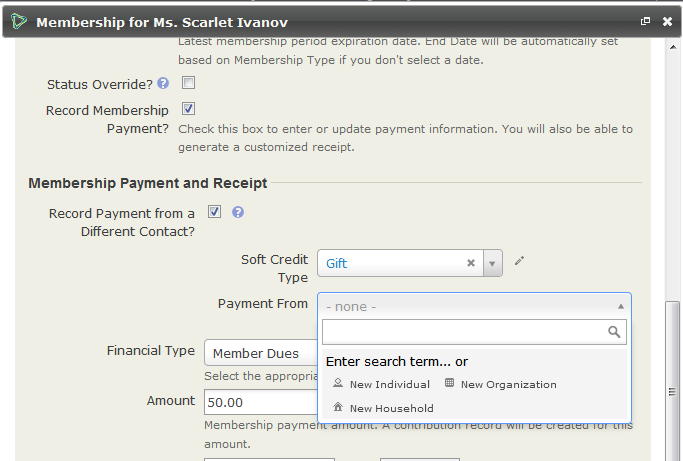Click the CiviCRM logo in the dialog title
The height and width of the screenshot is (461, 683).
tap(19, 21)
